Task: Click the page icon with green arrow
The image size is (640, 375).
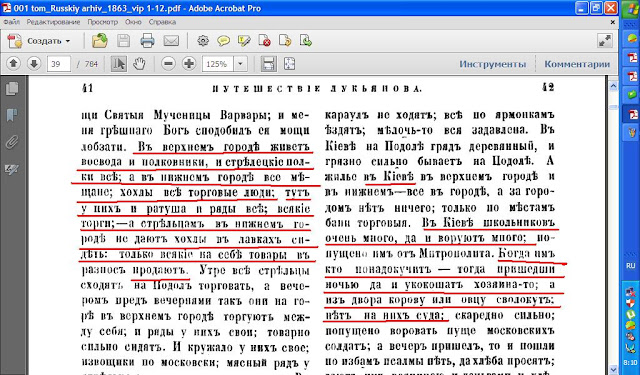Action: click(306, 41)
